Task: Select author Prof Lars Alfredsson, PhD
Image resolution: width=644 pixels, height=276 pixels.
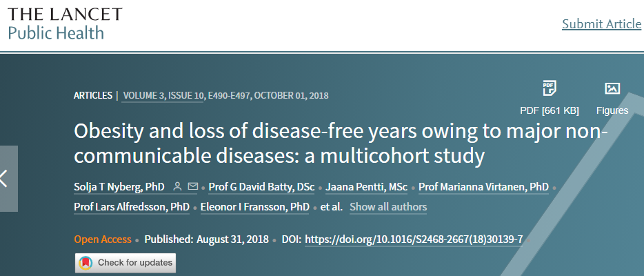Action: (x=132, y=206)
